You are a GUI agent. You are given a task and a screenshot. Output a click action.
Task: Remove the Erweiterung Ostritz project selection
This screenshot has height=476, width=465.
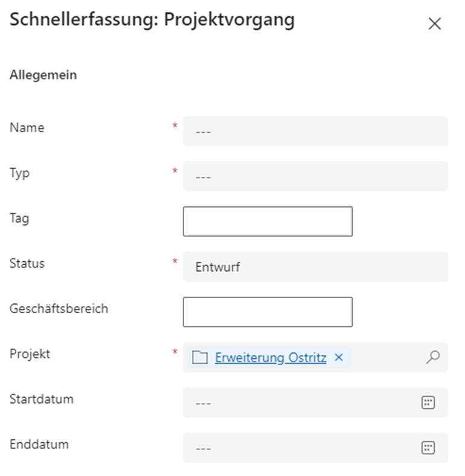[x=339, y=357]
